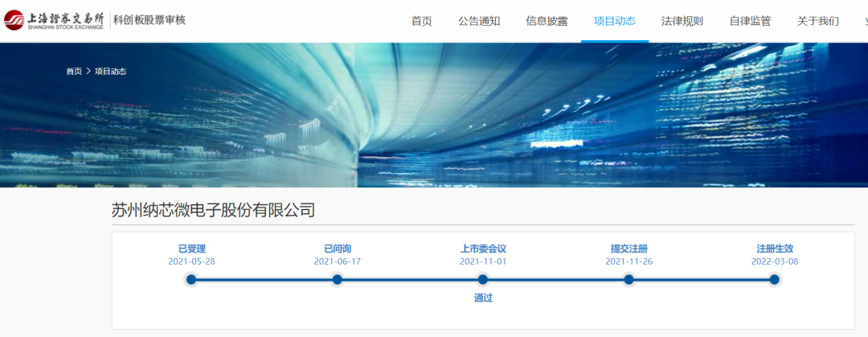Click the breadcrumb chevron separator arrow

88,72
